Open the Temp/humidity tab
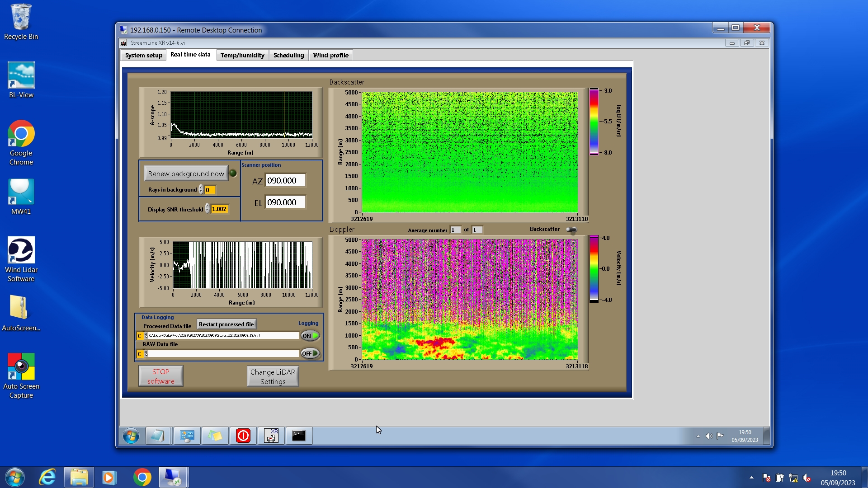Image resolution: width=868 pixels, height=488 pixels. pos(242,55)
